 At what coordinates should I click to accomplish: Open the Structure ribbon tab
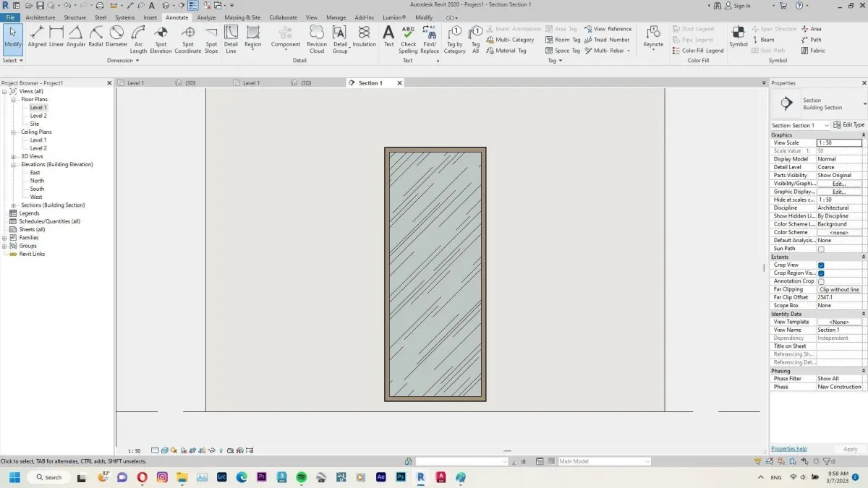75,17
